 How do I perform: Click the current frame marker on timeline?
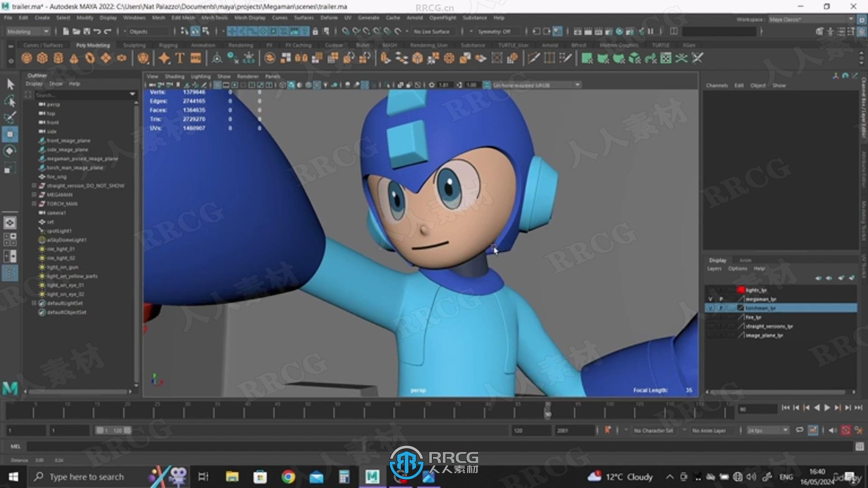547,410
